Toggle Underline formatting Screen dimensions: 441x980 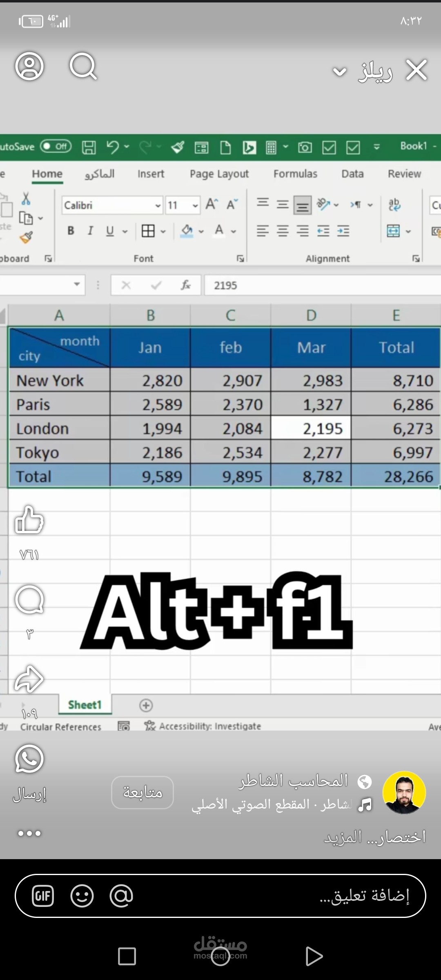tap(110, 231)
